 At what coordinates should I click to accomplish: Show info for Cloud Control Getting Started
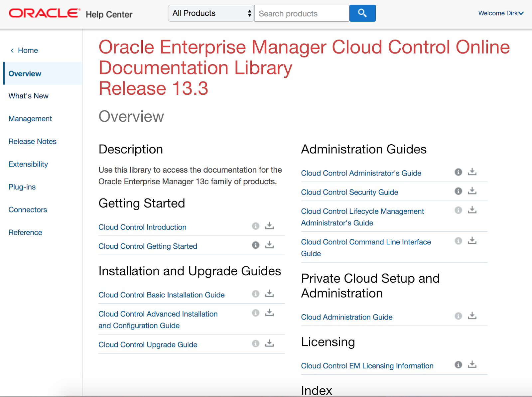[255, 245]
